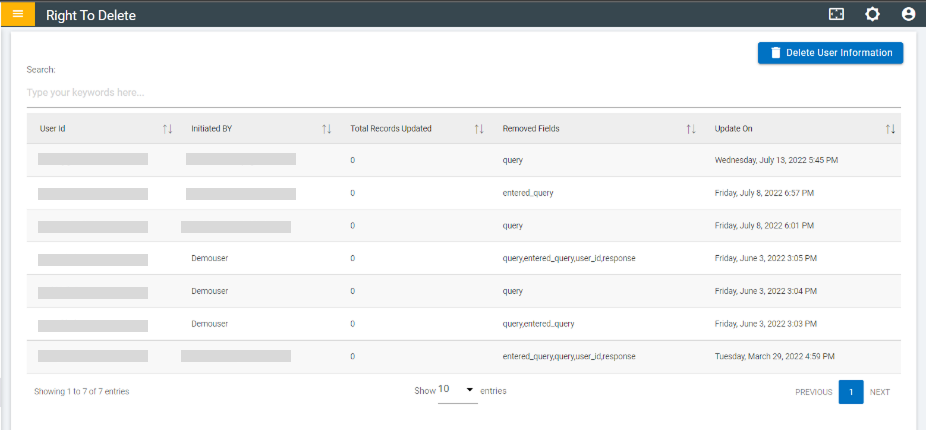This screenshot has height=430, width=926.
Task: Click 'query' cell in July 13 row
Action: pyautogui.click(x=513, y=160)
